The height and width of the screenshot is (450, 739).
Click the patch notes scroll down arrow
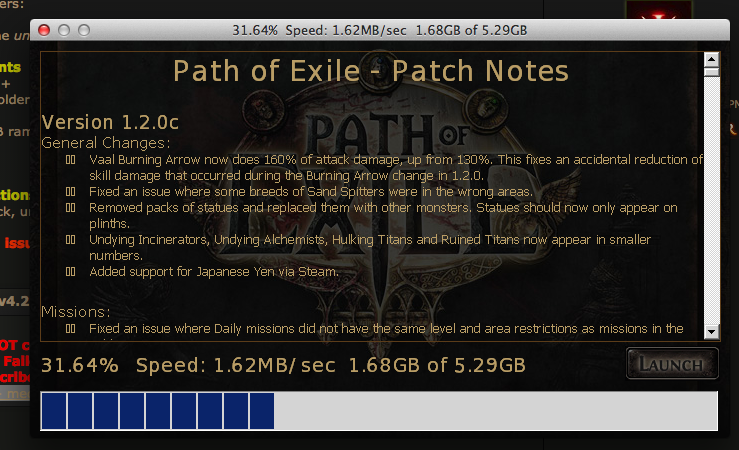(712, 332)
